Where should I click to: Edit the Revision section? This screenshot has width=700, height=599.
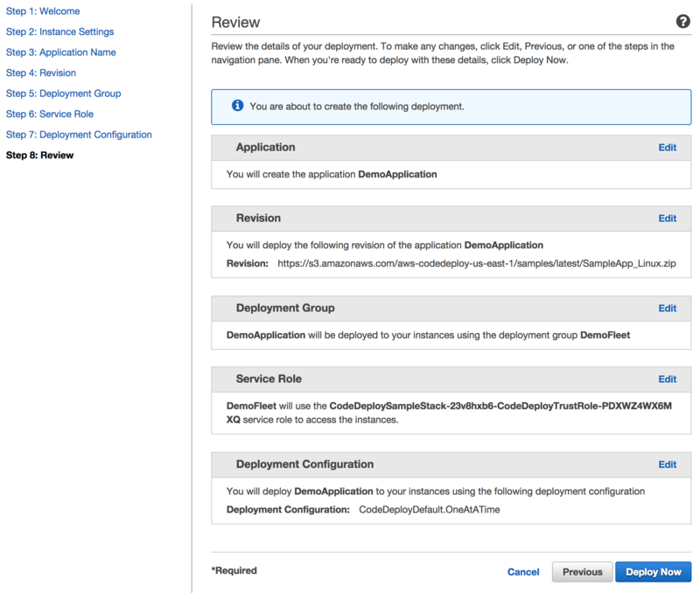click(668, 219)
